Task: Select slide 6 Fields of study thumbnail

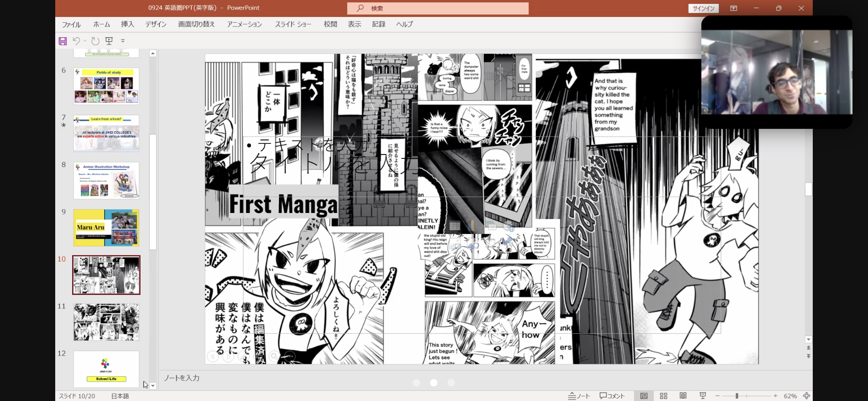Action: (106, 86)
